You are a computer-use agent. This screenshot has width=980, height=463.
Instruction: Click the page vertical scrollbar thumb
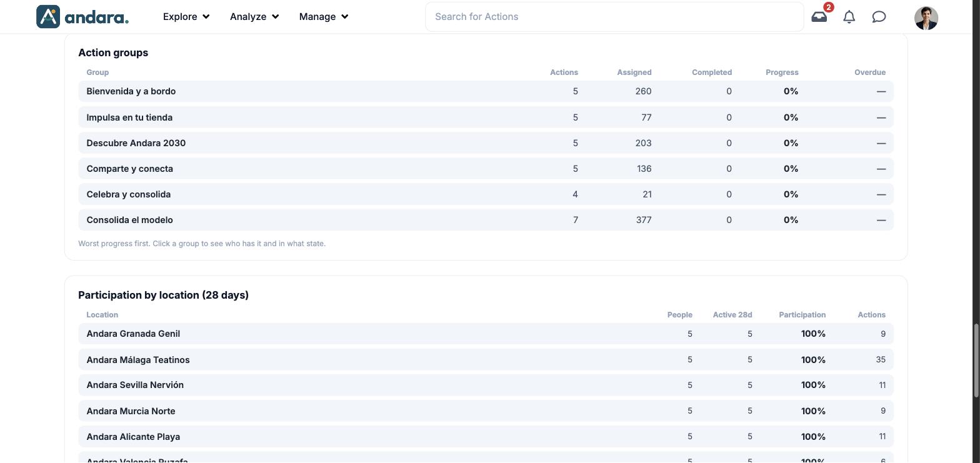point(976,360)
